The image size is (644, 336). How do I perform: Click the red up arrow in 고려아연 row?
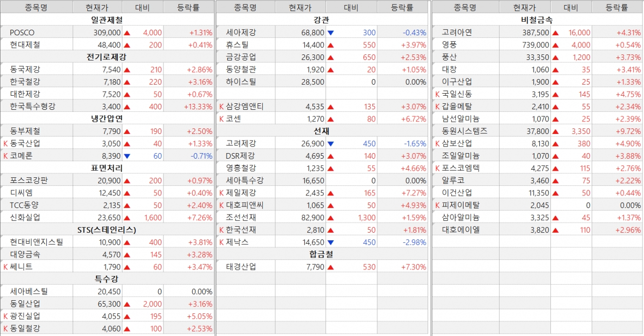click(x=555, y=33)
